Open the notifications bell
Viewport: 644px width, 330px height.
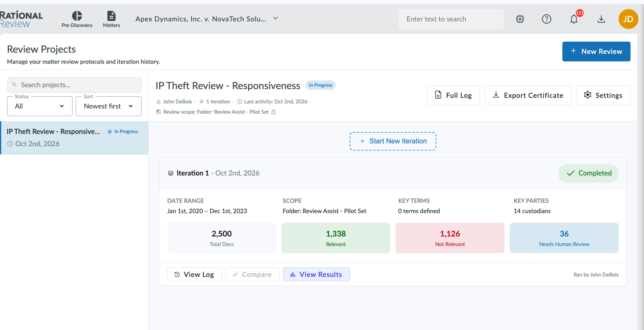click(574, 19)
